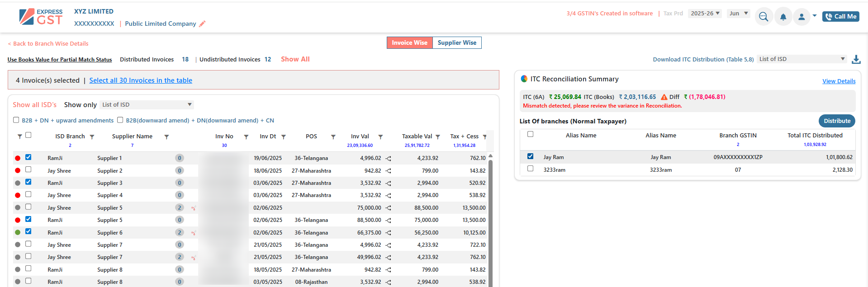Image resolution: width=868 pixels, height=287 pixels.
Task: Click Select all 30 Invoices link
Action: coord(141,80)
